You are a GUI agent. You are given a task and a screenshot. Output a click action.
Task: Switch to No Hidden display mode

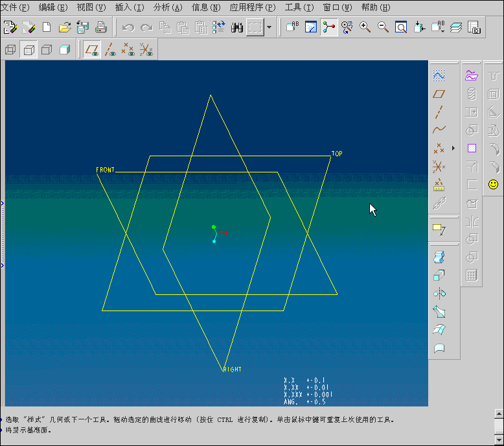tap(47, 49)
